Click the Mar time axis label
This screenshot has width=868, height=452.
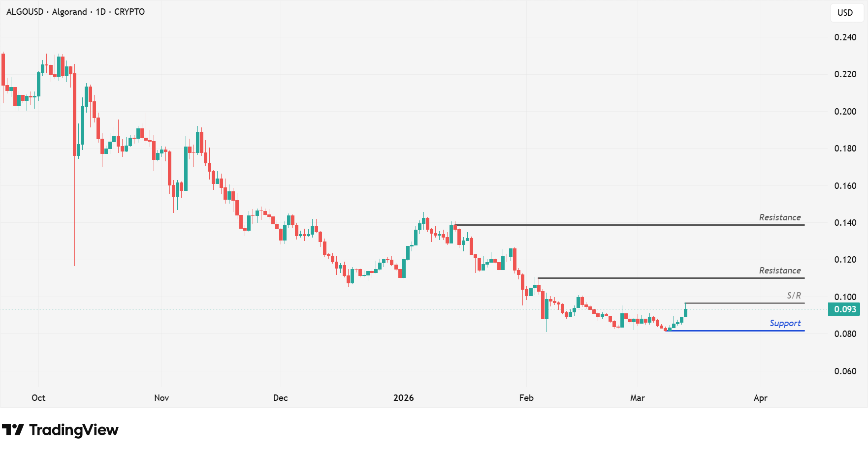(x=637, y=398)
